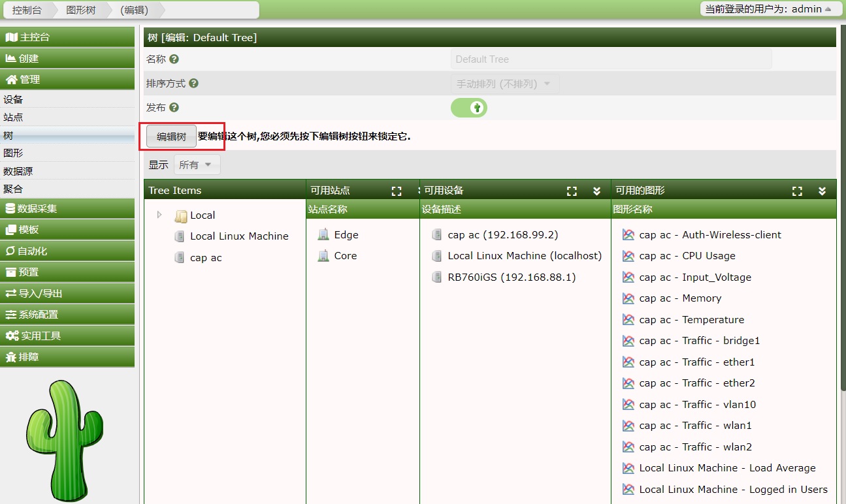
Task: Click the 名称 text input field
Action: click(x=611, y=59)
